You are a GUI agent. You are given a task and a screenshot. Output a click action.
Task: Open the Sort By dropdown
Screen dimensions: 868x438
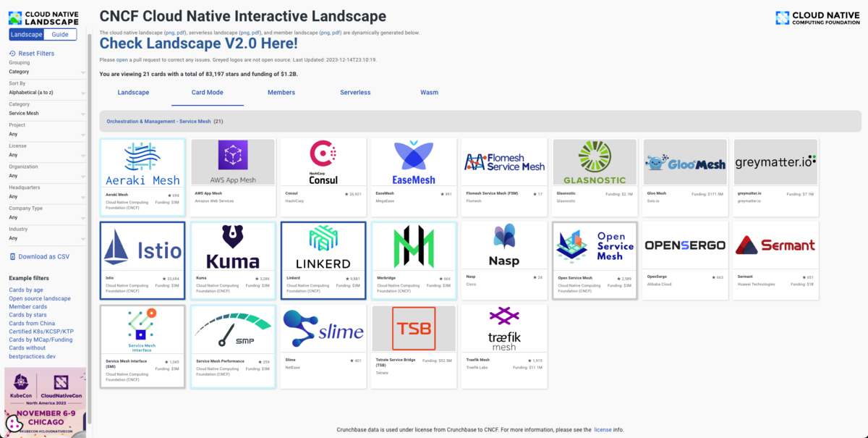[x=47, y=93]
